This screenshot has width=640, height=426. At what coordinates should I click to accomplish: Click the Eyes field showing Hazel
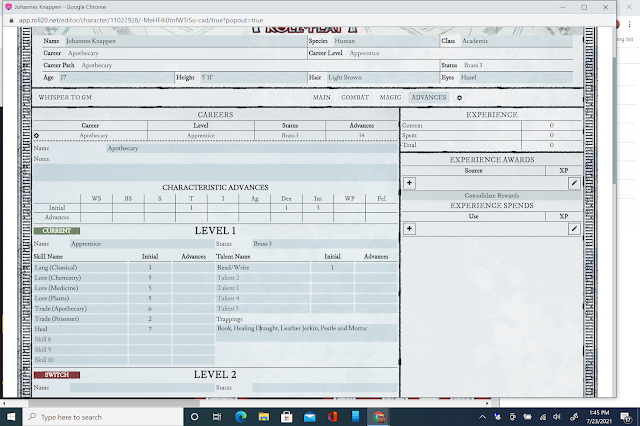(516, 78)
